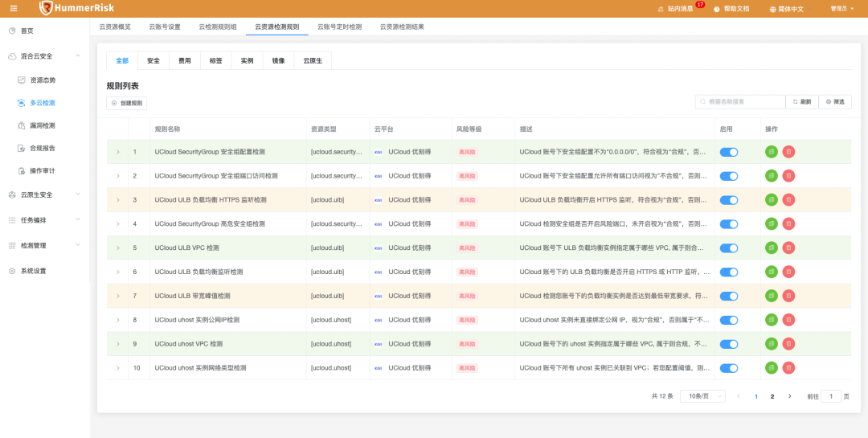Click the 刷新 refresh button
This screenshot has width=868, height=438.
801,102
